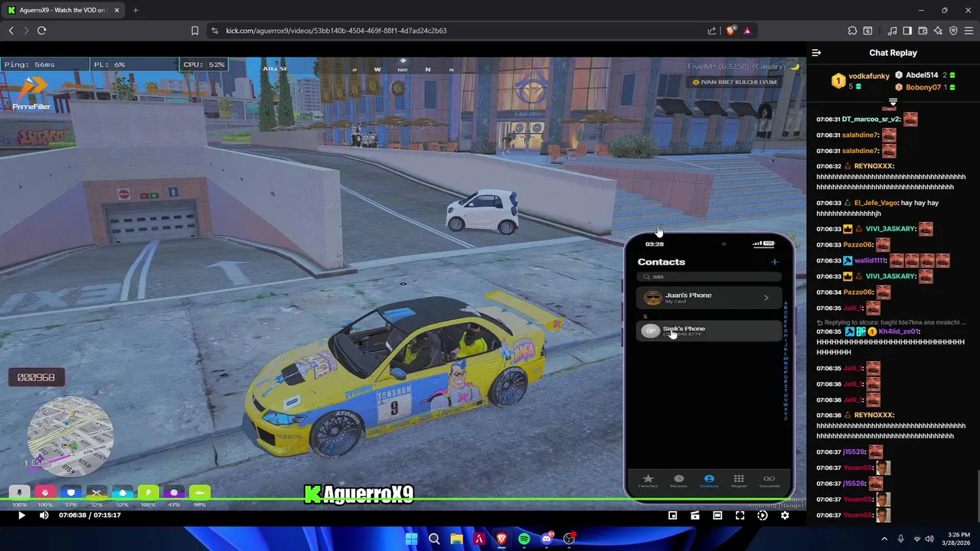The image size is (980, 551).
Task: Toggle the browser sidebar panel
Action: pyautogui.click(x=907, y=31)
